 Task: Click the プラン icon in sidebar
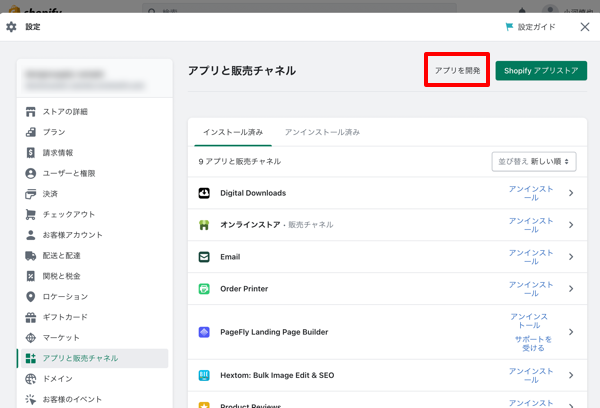[31, 132]
